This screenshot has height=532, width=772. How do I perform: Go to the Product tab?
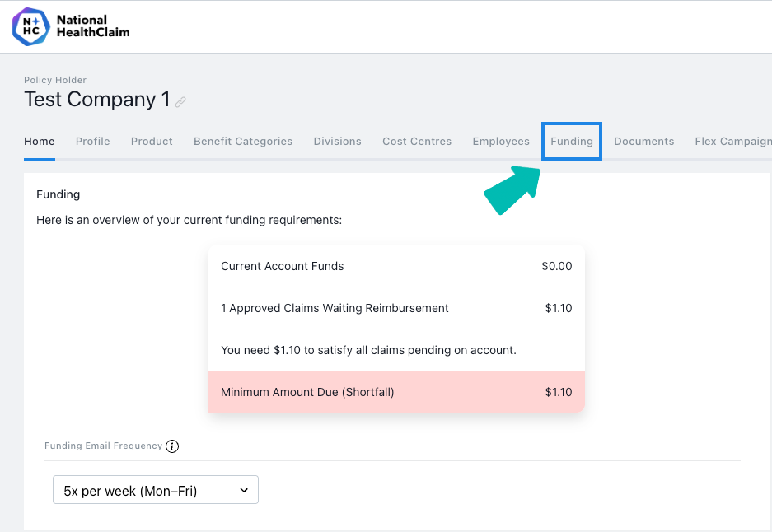click(x=152, y=142)
